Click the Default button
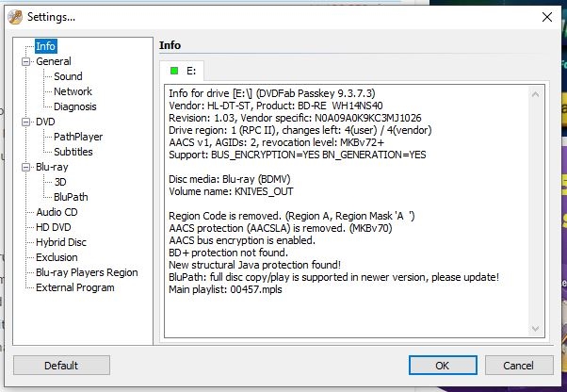 pos(61,366)
